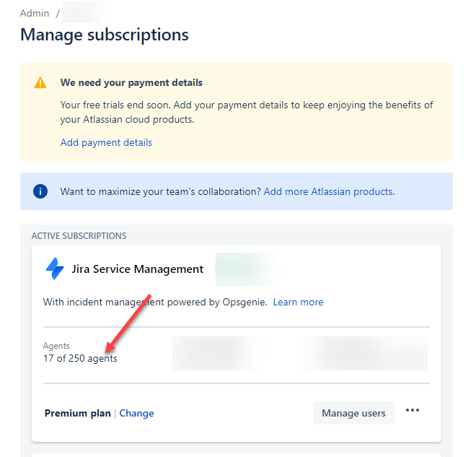This screenshot has height=457, width=476.
Task: Open Add more Atlassian products link
Action: tap(329, 191)
